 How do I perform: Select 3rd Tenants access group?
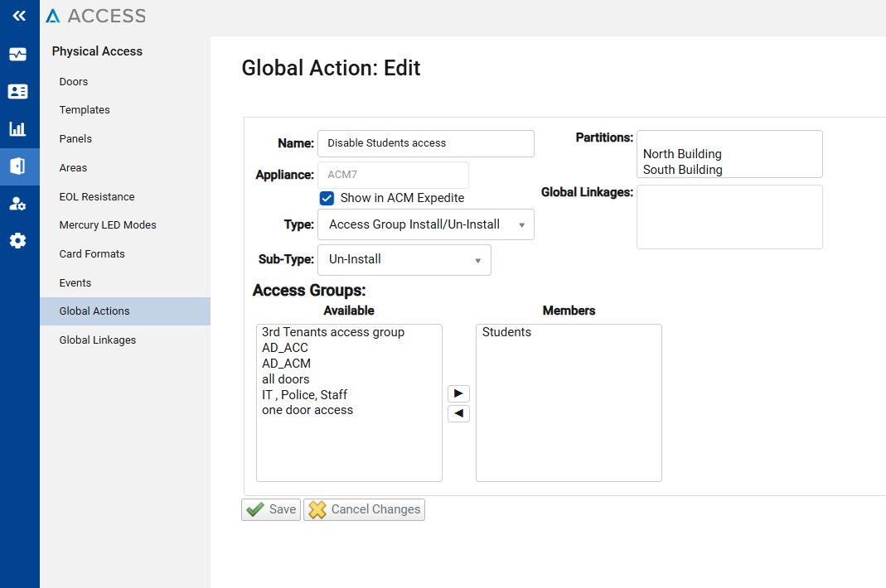(333, 332)
